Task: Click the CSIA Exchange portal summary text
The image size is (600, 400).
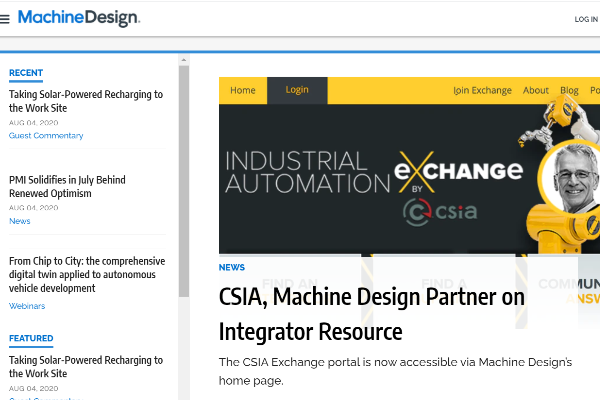Action: pyautogui.click(x=395, y=371)
